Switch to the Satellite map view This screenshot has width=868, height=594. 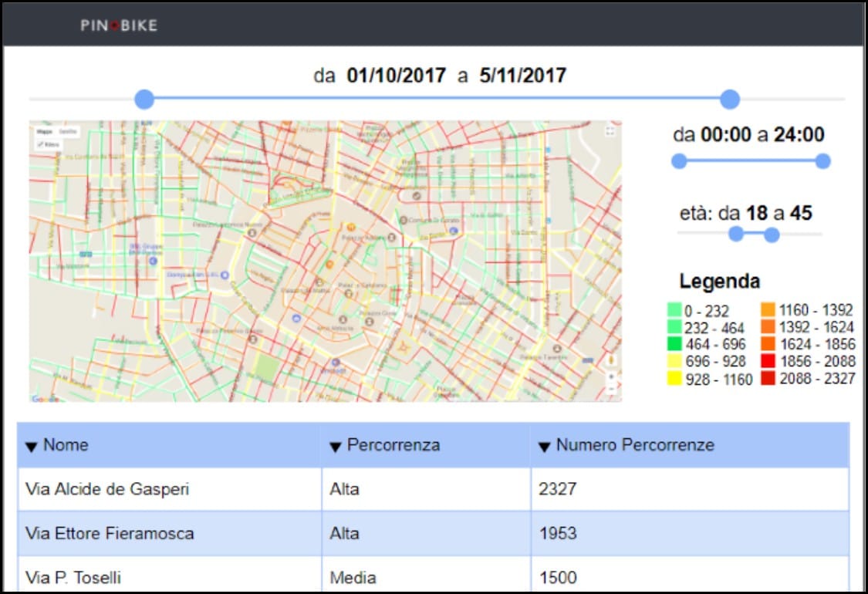[x=68, y=131]
